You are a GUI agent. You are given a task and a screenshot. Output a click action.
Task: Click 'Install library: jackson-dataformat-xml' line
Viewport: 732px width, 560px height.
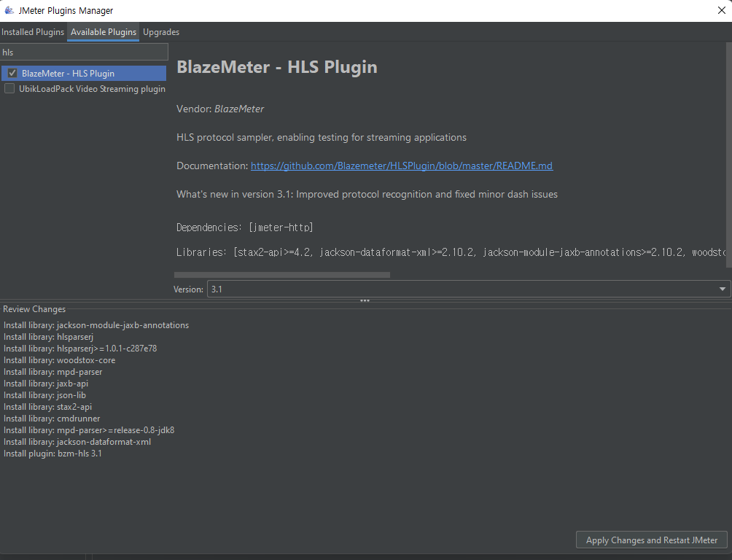pos(77,442)
